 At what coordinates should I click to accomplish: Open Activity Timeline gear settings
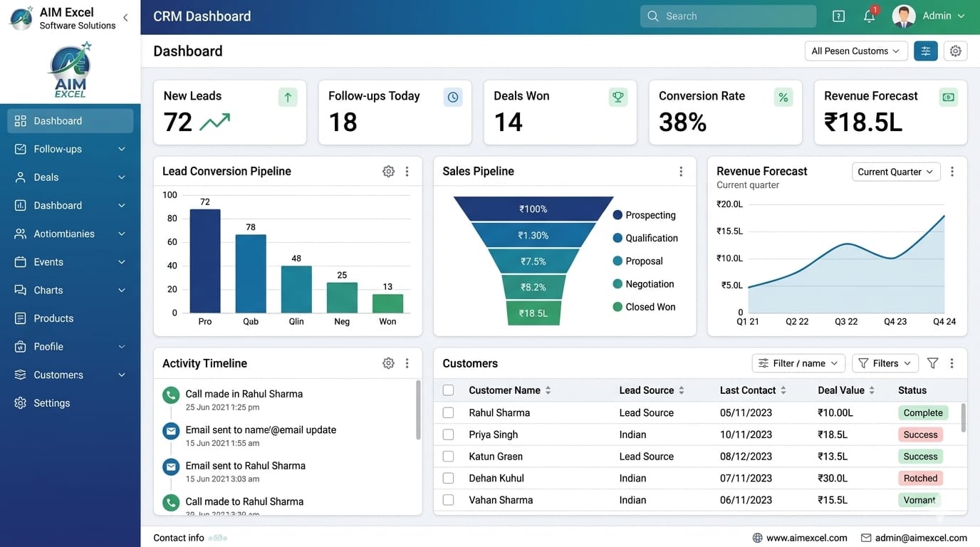click(x=388, y=363)
